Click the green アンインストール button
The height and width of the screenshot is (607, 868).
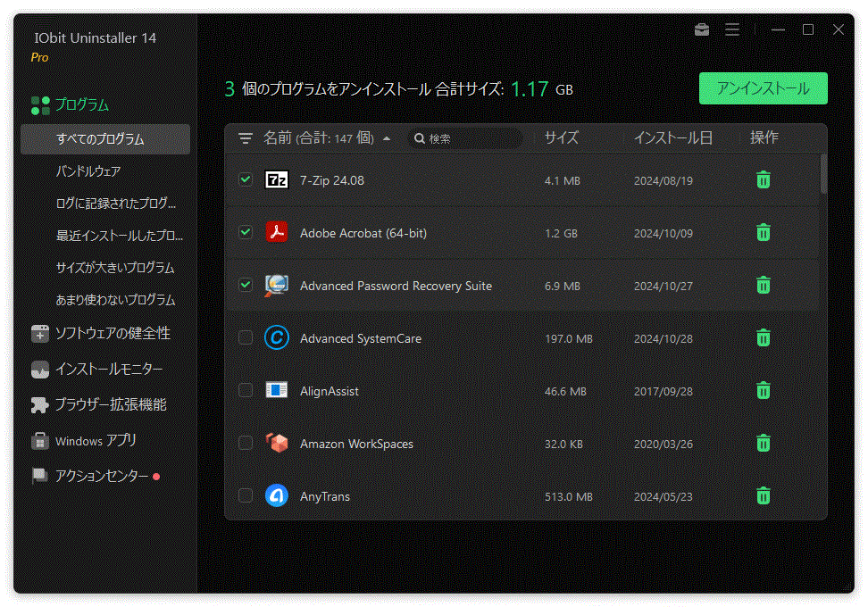point(764,88)
